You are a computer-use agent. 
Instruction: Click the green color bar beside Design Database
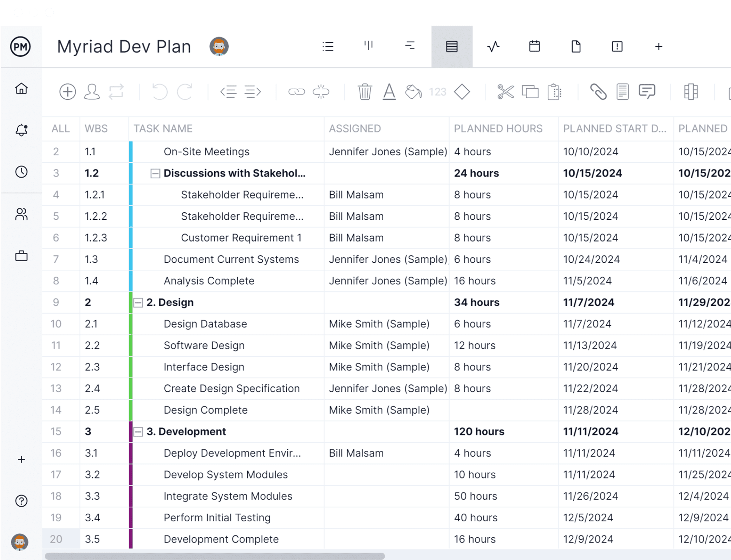point(131,324)
